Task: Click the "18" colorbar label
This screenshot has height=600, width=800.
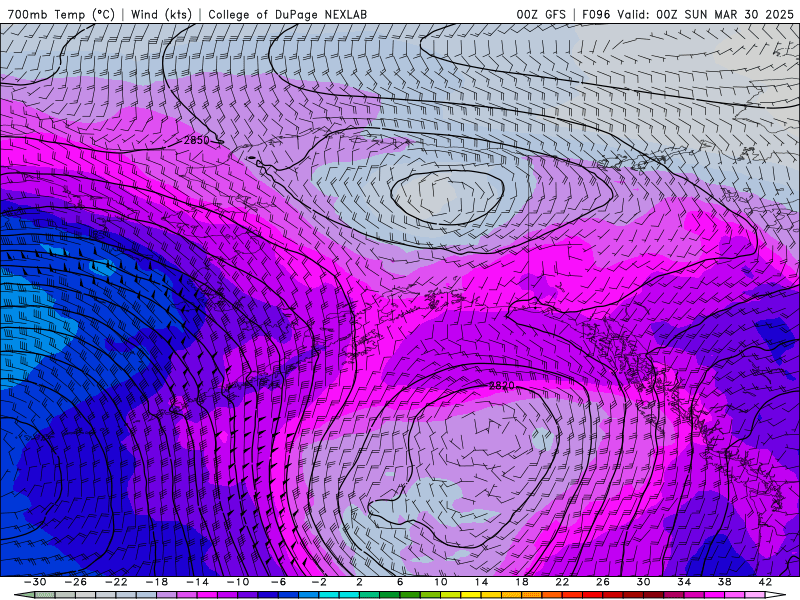Action: pos(521,582)
